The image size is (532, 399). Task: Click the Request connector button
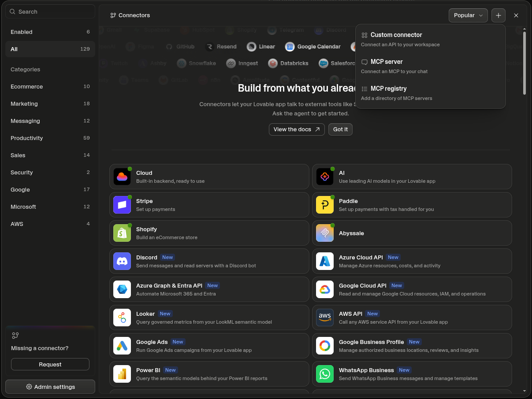50,364
